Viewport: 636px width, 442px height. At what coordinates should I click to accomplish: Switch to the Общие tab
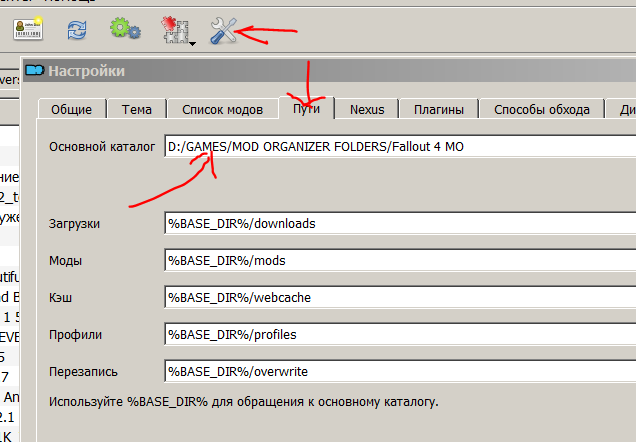[72, 110]
